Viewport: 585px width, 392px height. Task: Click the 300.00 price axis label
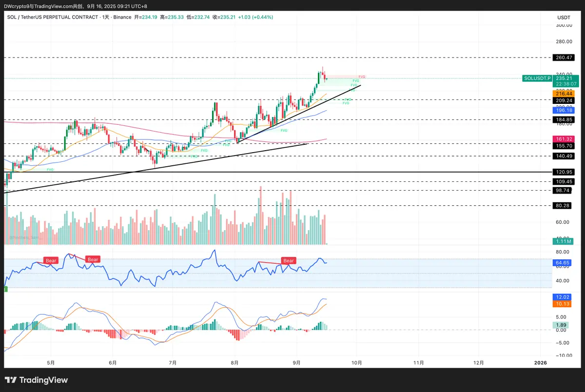pos(564,25)
